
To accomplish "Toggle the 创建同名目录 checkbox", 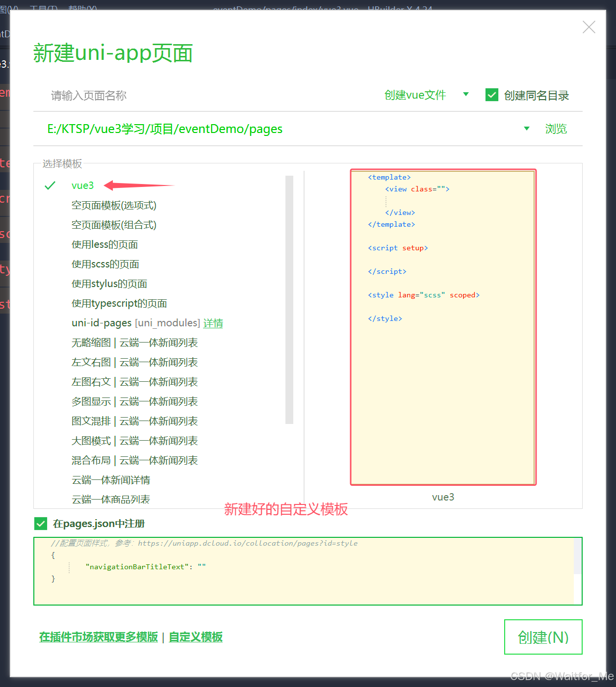I will pyautogui.click(x=491, y=95).
